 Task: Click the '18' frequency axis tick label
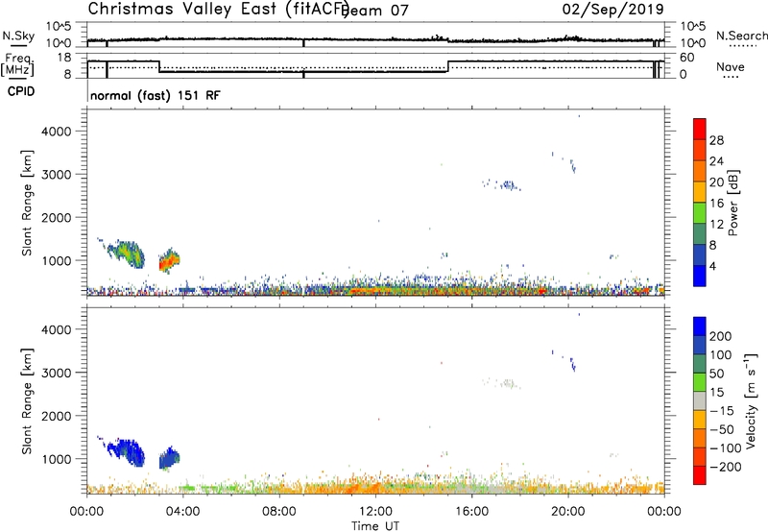point(64,58)
